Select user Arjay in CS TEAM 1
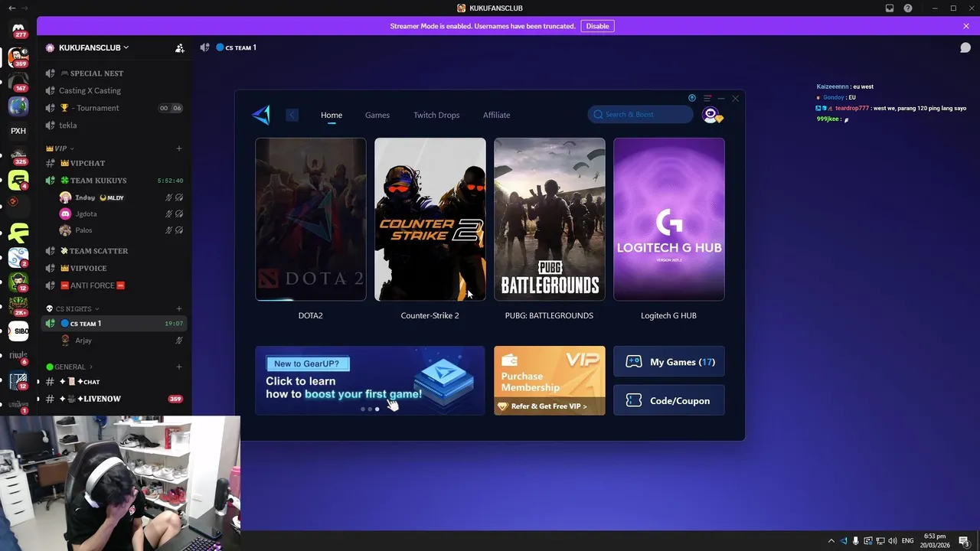The width and height of the screenshot is (980, 551). click(122, 341)
